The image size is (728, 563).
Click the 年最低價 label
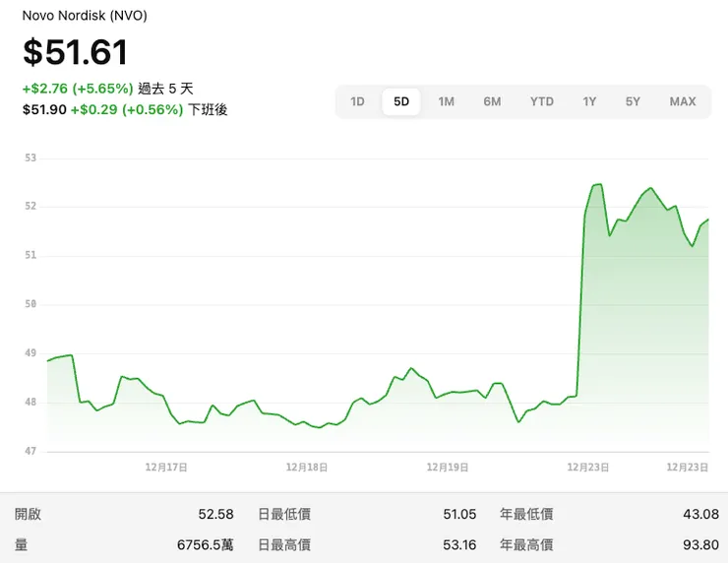coord(526,514)
